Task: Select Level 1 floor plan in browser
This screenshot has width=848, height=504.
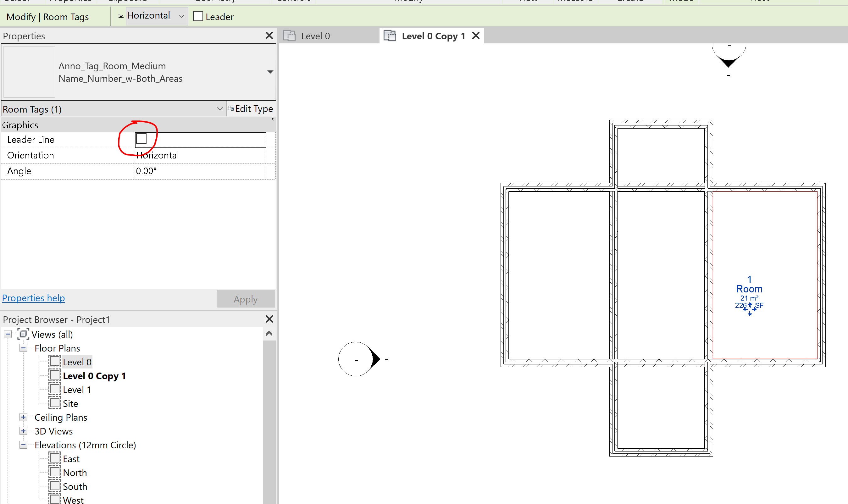Action: pyautogui.click(x=77, y=390)
